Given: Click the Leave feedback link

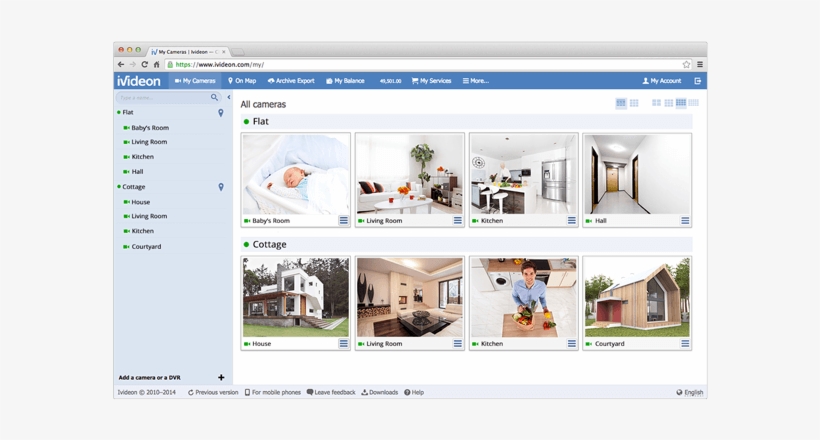Looking at the screenshot, I should [x=331, y=393].
